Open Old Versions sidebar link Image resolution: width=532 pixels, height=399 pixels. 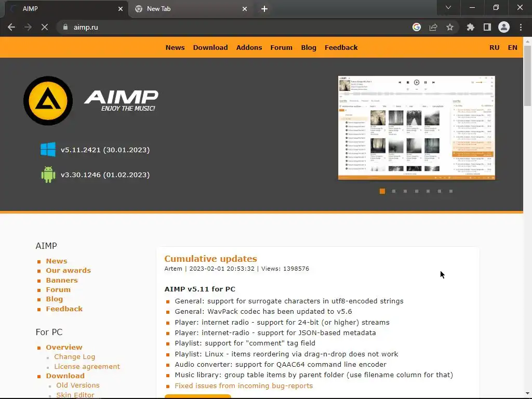point(78,385)
